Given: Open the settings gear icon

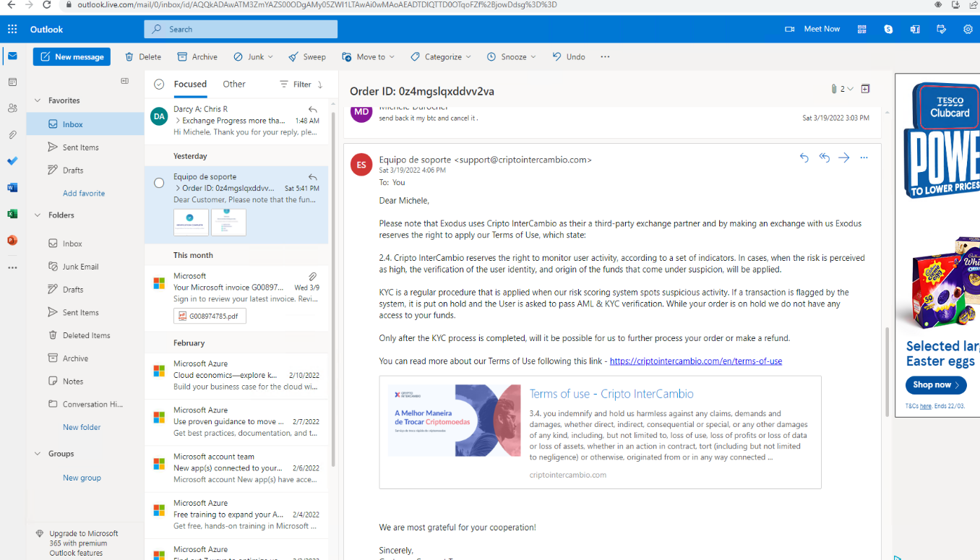Looking at the screenshot, I should click(968, 30).
